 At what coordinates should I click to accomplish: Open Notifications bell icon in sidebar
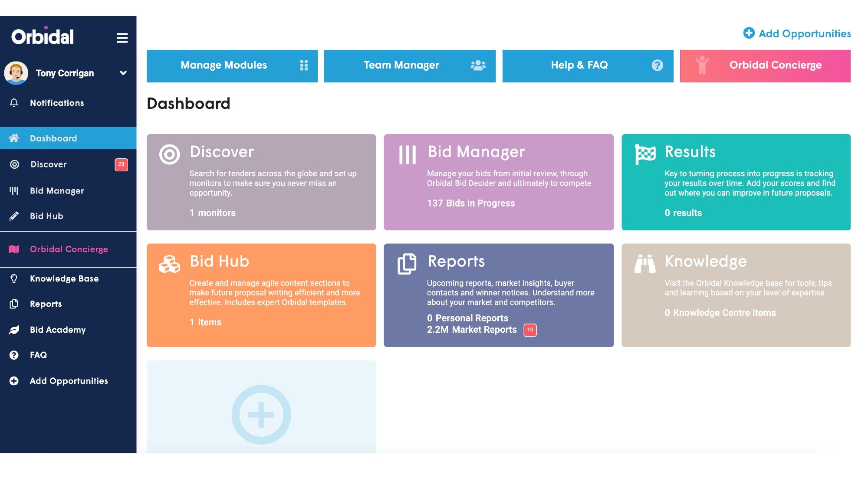click(x=14, y=103)
